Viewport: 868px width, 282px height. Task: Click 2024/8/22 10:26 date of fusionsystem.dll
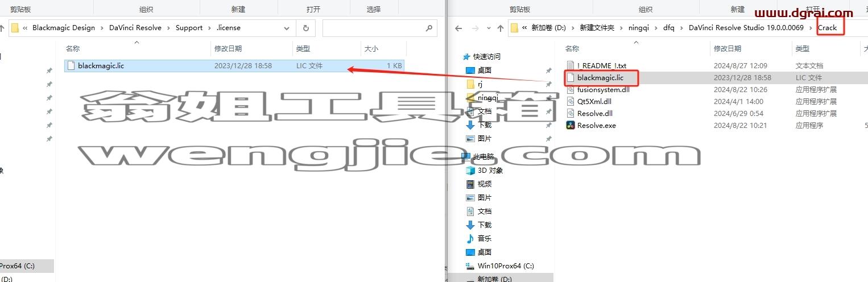741,89
